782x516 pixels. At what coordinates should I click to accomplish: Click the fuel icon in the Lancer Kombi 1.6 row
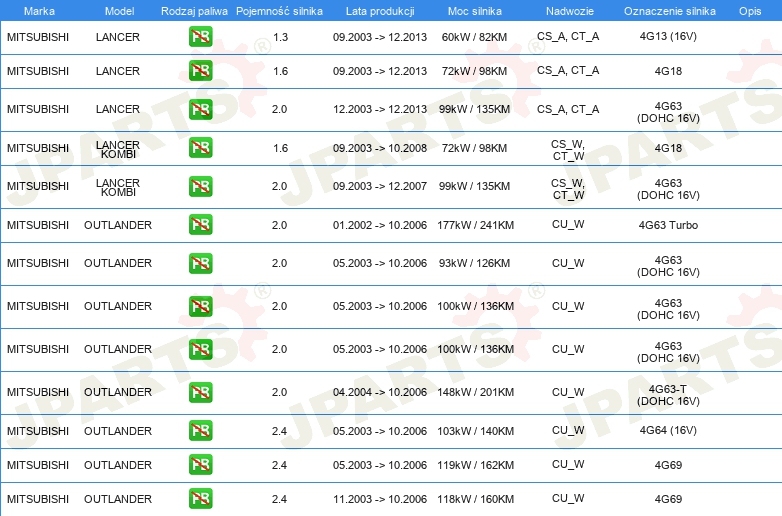pos(200,148)
